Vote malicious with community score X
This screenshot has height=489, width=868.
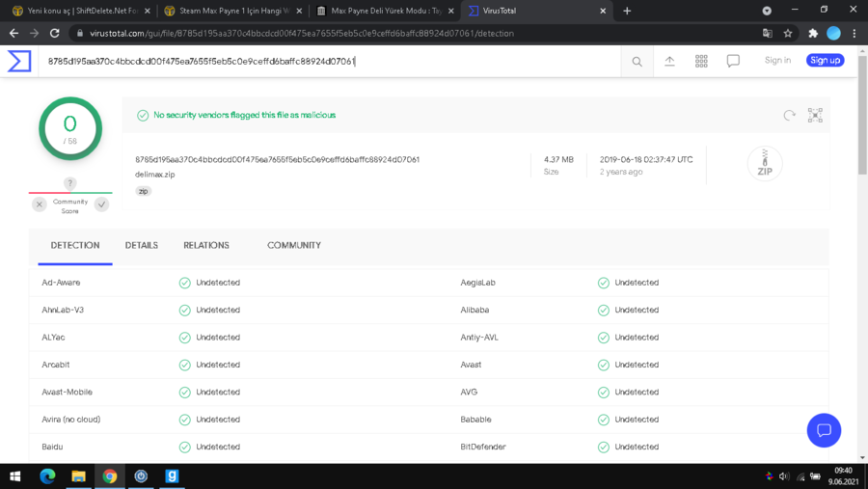click(x=40, y=204)
